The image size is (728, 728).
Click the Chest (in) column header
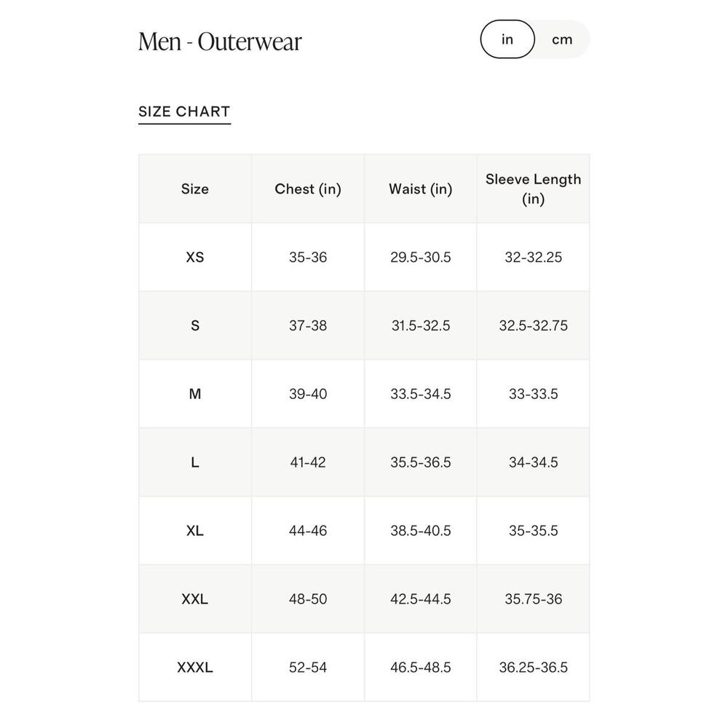[x=308, y=189]
